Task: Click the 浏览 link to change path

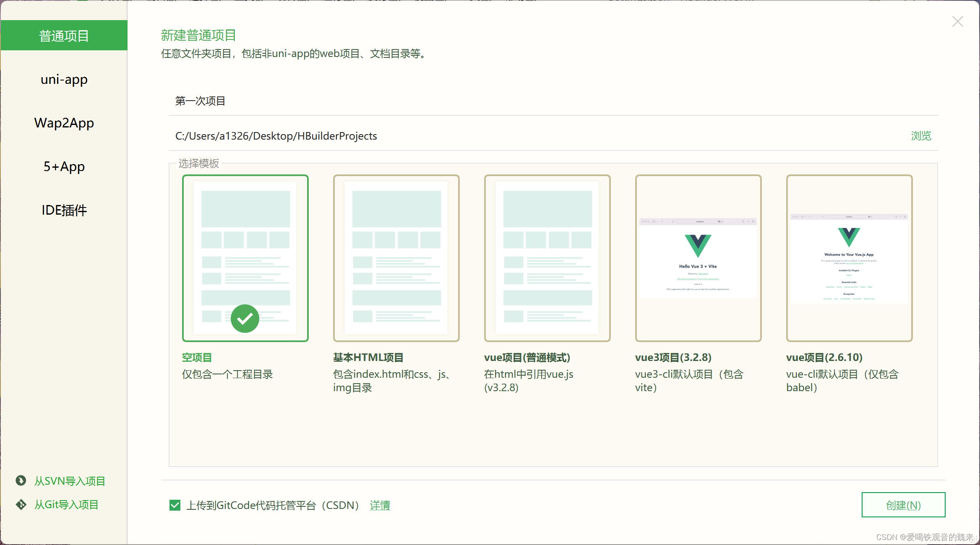Action: click(x=920, y=136)
